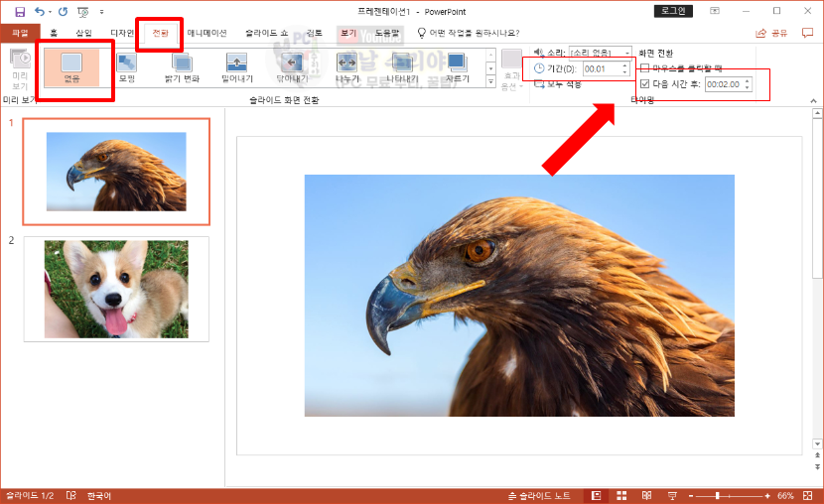Click the 66% zoom level
This screenshot has width=824, height=504.
pyautogui.click(x=785, y=496)
